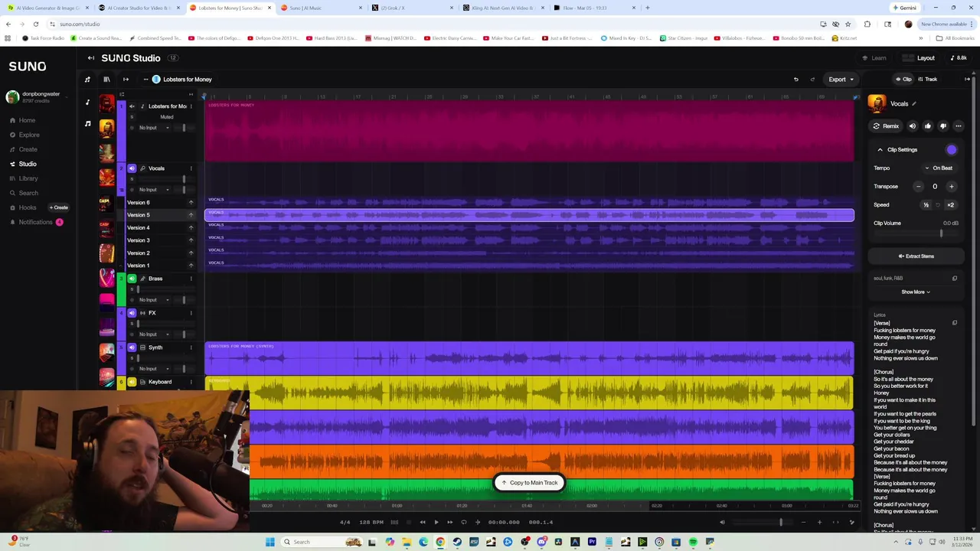980x551 pixels.
Task: Promote Version 2 with its up arrow
Action: 191,253
